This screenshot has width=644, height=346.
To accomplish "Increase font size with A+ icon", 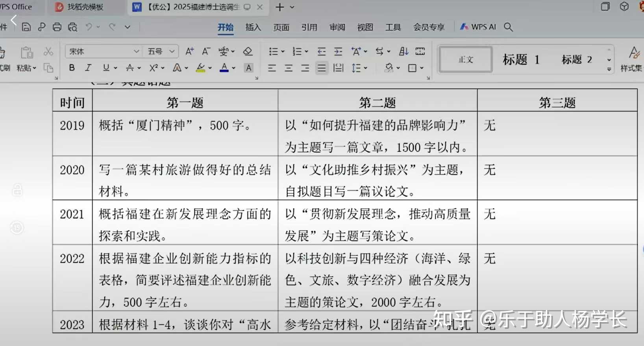I will tap(190, 51).
